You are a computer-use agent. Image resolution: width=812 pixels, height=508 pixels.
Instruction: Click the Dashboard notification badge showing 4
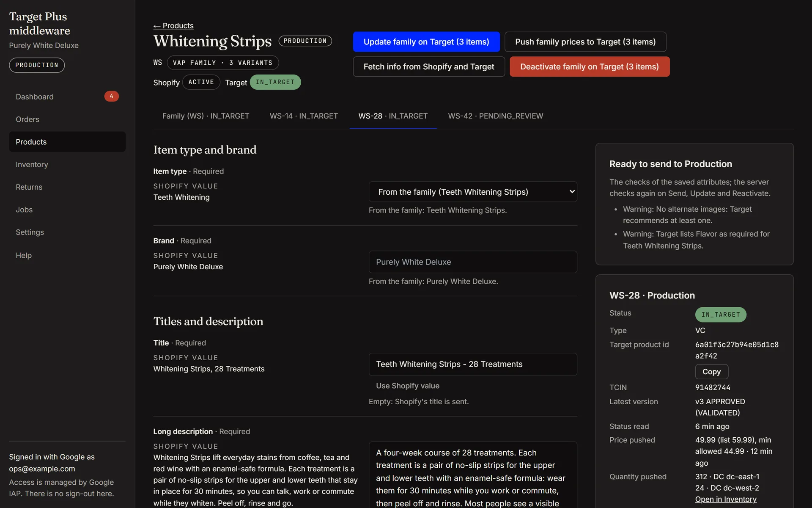(x=111, y=97)
